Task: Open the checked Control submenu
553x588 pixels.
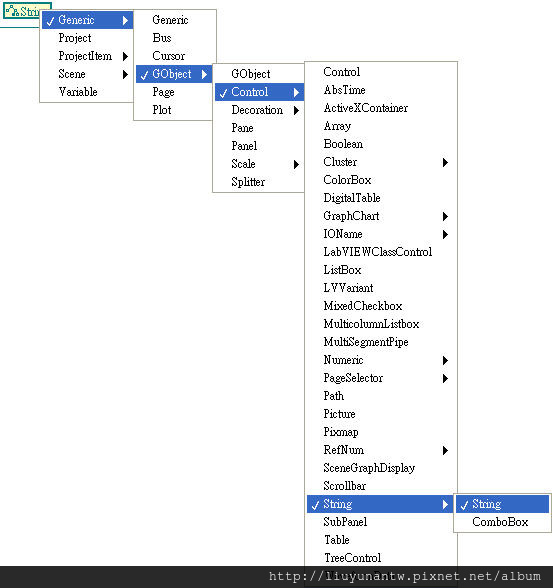Action: pos(259,92)
